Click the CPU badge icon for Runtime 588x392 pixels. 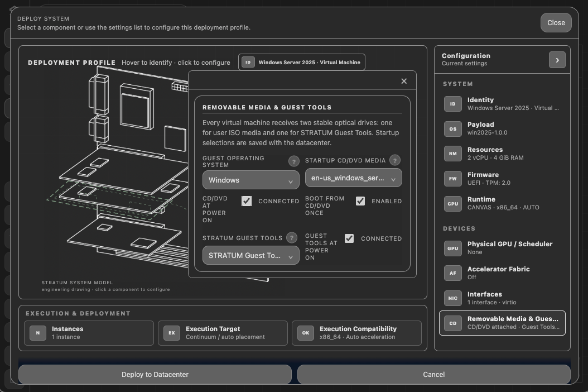(452, 203)
